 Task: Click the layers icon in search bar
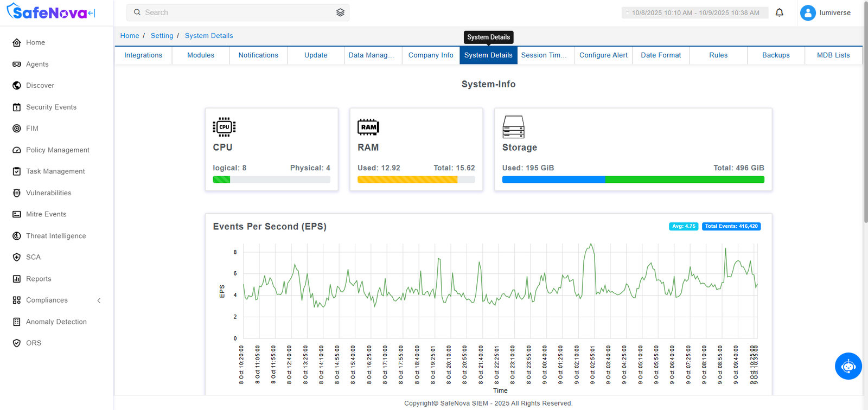(x=340, y=12)
